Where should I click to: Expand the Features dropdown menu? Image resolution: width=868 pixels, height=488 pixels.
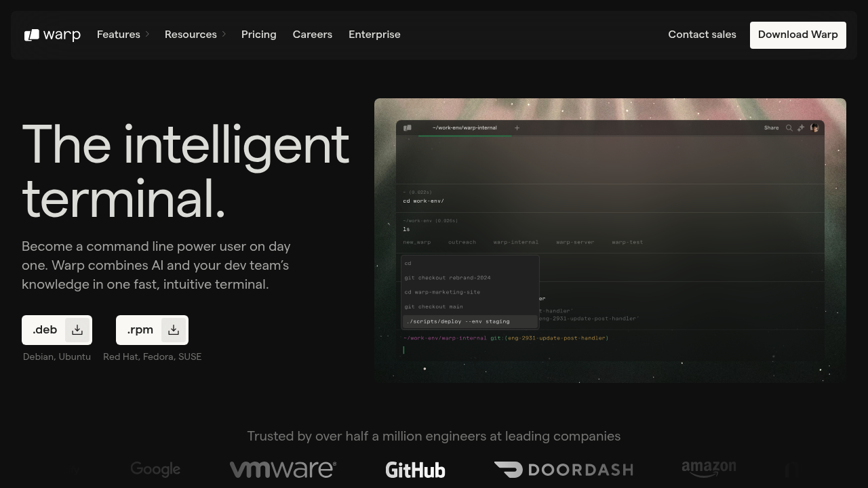pyautogui.click(x=123, y=35)
